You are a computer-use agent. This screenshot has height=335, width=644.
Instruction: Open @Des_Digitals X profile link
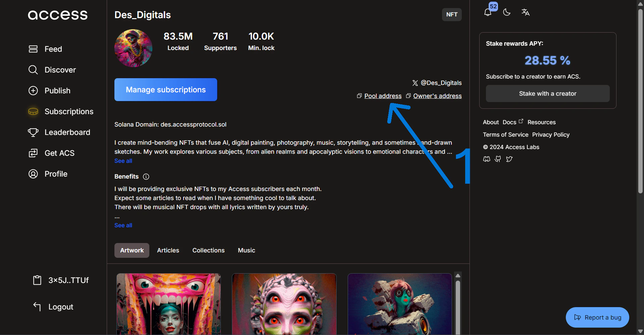click(x=441, y=83)
